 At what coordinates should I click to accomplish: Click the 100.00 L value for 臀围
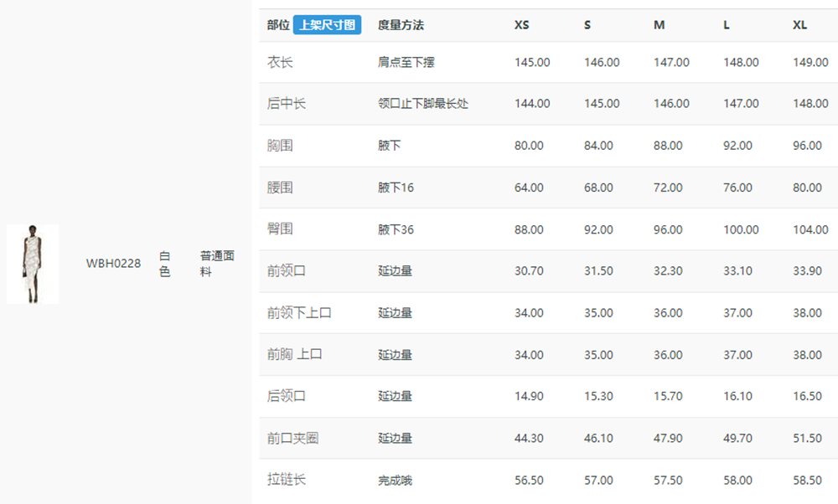[x=742, y=229]
